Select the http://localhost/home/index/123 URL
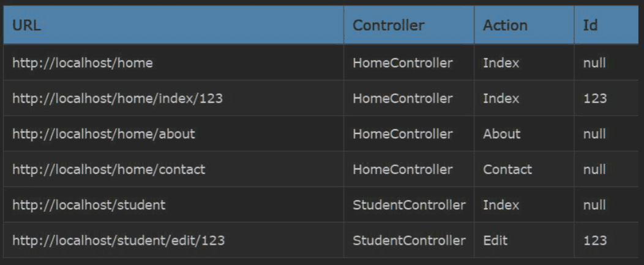This screenshot has width=644, height=265. pyautogui.click(x=118, y=99)
